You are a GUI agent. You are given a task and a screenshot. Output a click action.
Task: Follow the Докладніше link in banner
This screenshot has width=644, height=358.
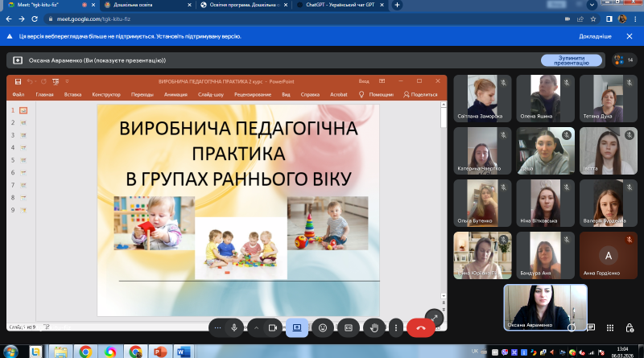[595, 36]
